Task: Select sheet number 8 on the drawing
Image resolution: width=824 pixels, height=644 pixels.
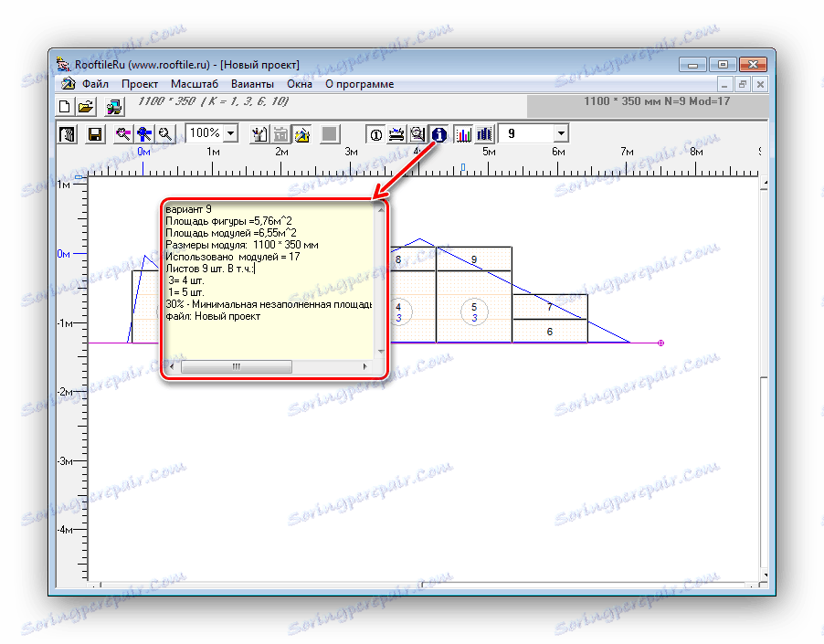Action: (397, 259)
